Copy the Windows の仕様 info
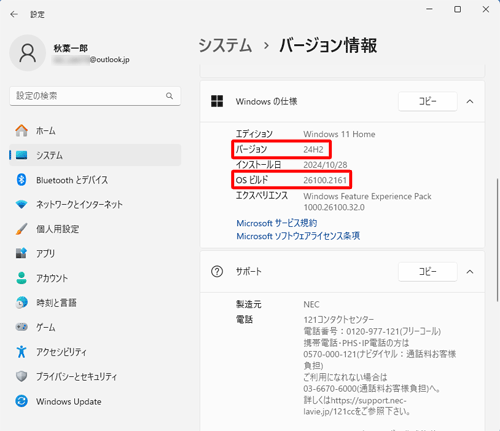The image size is (500, 431). 428,101
